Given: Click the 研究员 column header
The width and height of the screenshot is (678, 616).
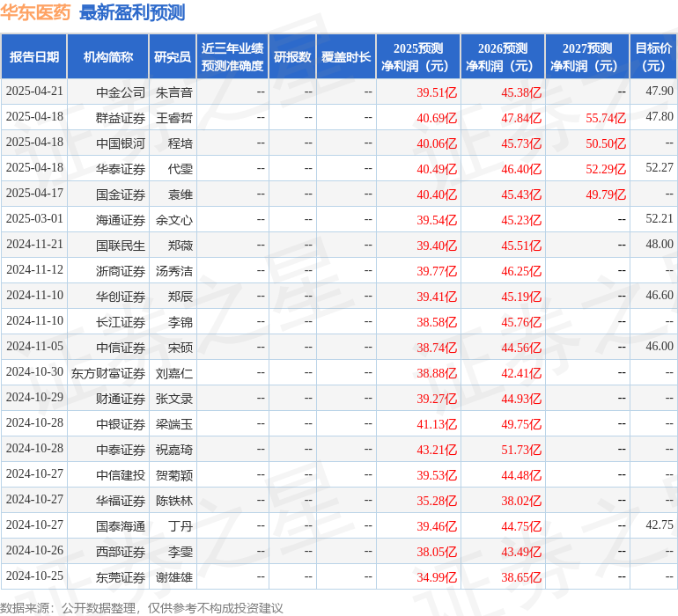Looking at the screenshot, I should (173, 57).
